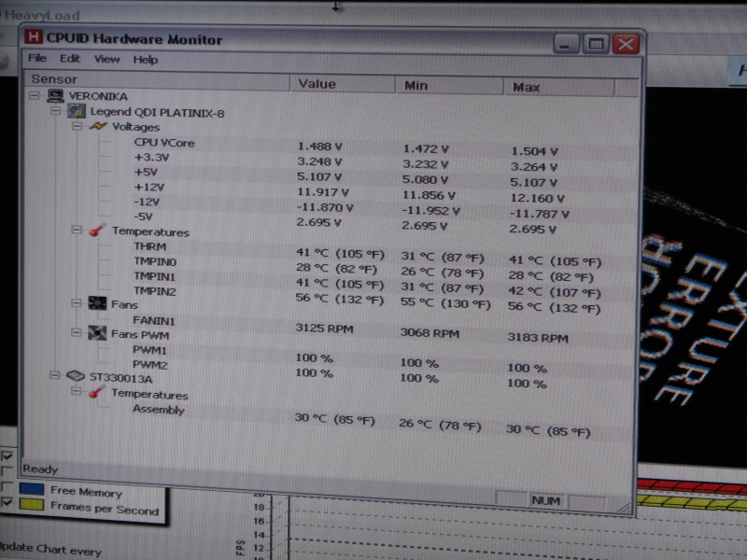This screenshot has width=747, height=560.
Task: Collapse the ST330013A drive node
Action: pos(55,376)
